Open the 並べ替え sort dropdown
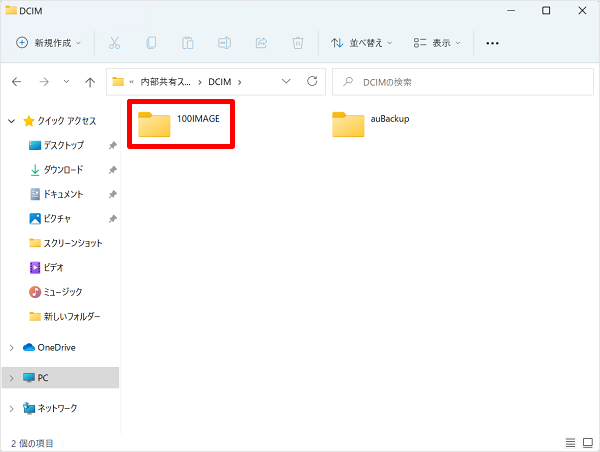600x452 pixels. (x=362, y=43)
